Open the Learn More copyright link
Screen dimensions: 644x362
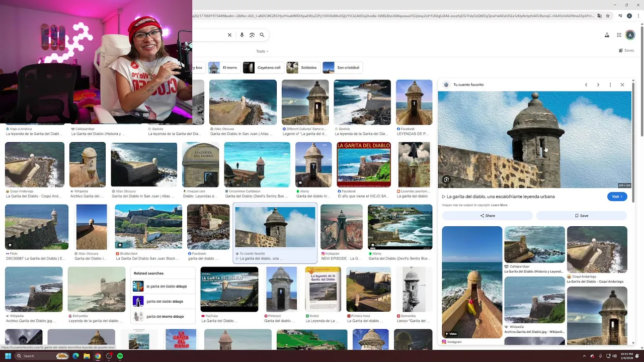coord(499,205)
